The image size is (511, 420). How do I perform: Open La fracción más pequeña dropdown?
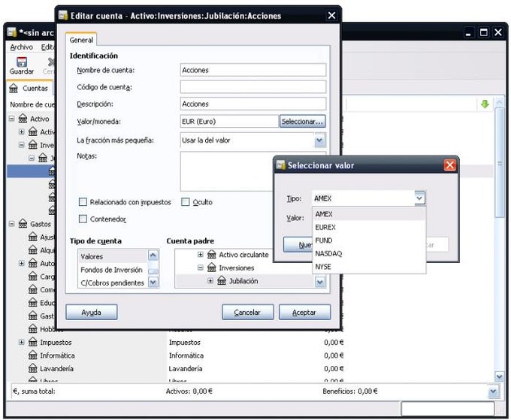tap(319, 141)
